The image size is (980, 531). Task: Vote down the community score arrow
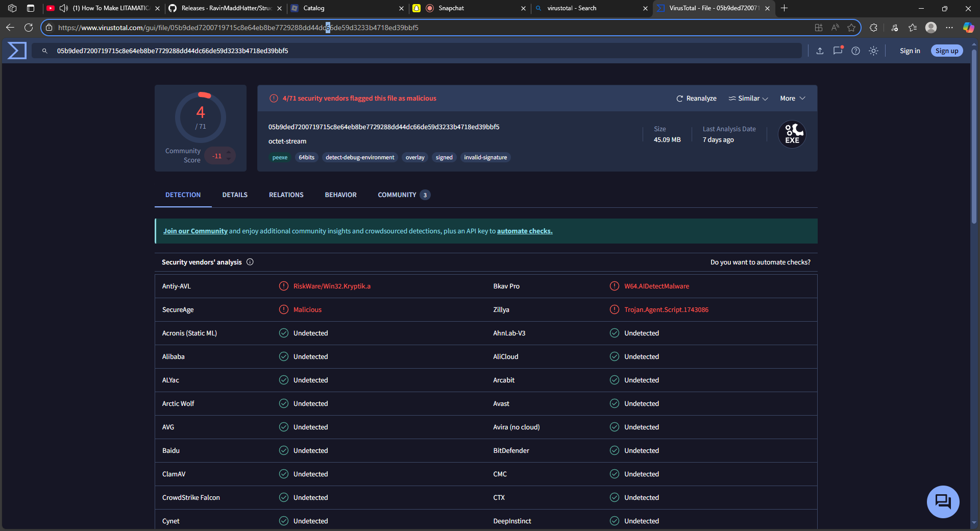click(229, 159)
